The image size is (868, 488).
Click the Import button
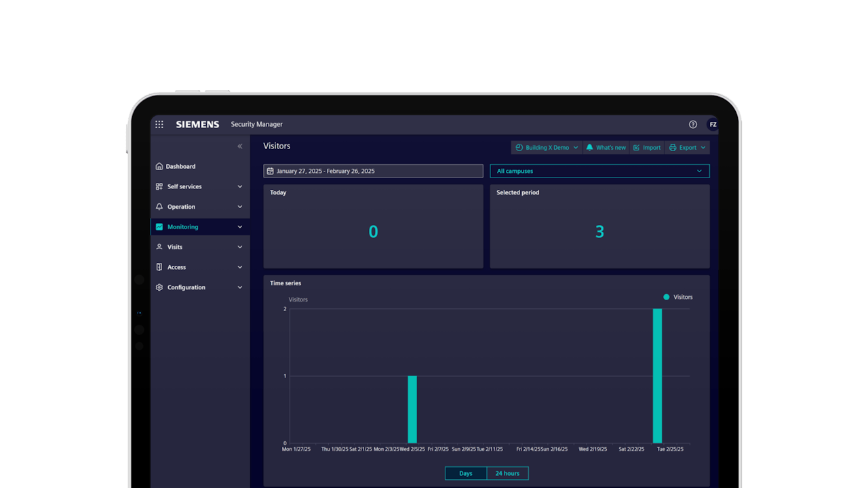[646, 147]
